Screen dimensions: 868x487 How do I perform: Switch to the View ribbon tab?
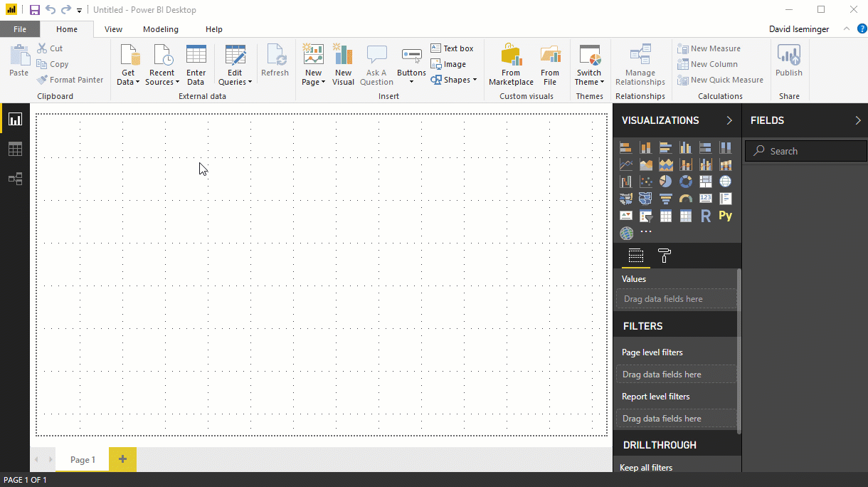(113, 29)
